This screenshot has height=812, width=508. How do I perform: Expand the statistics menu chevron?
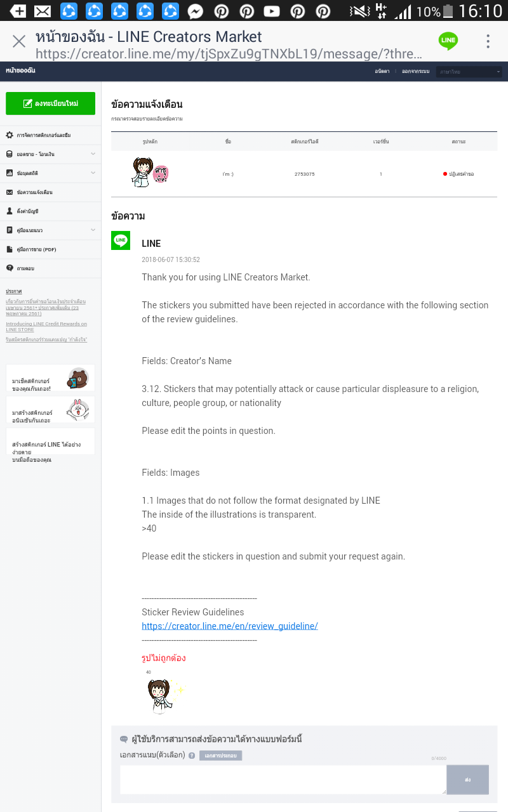coord(93,173)
